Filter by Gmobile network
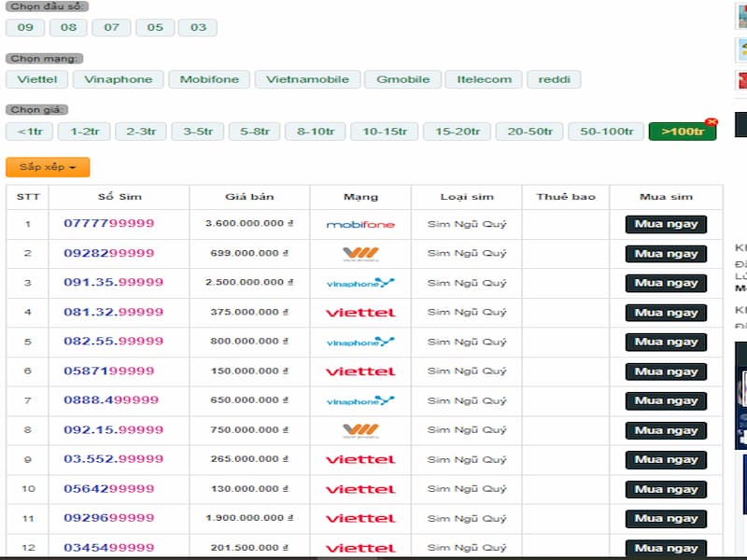747x560 pixels. (403, 79)
